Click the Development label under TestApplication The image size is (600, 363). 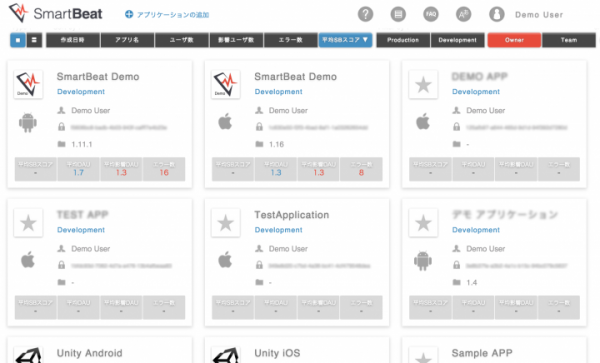pyautogui.click(x=279, y=230)
